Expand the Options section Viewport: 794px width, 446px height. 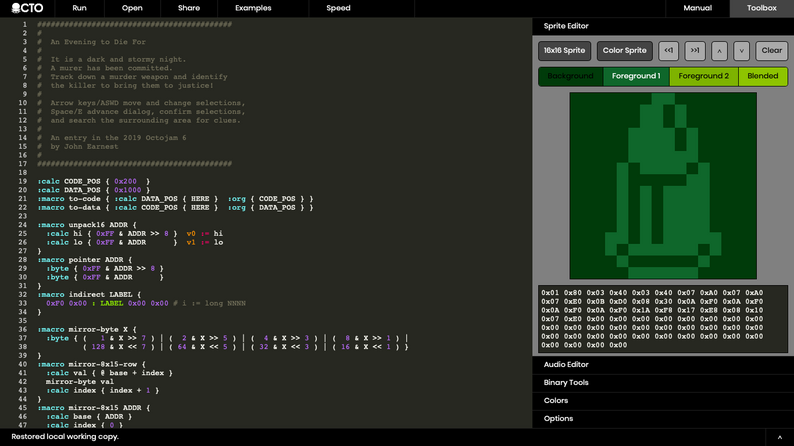pos(558,419)
